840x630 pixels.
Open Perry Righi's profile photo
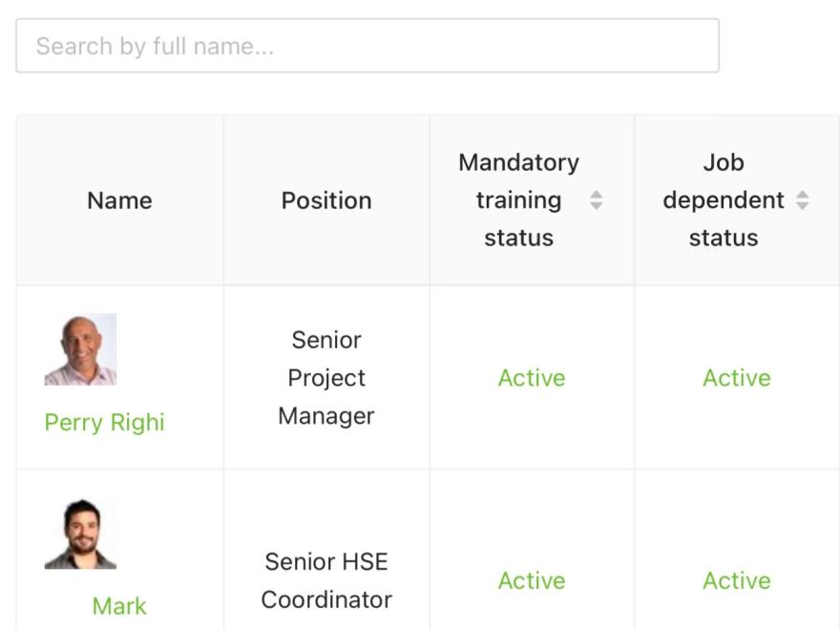click(x=80, y=349)
